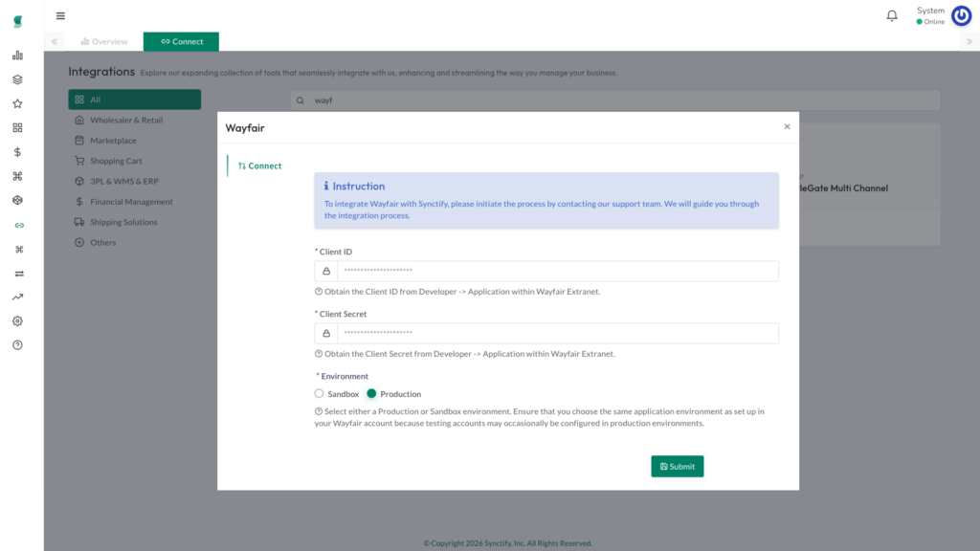Click the Client ID help hint icon

(x=319, y=292)
